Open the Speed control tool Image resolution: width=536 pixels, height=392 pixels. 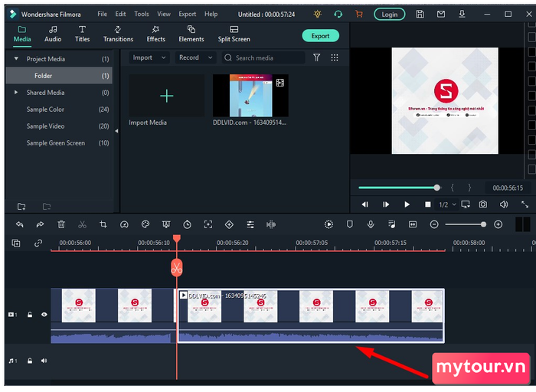coord(124,224)
